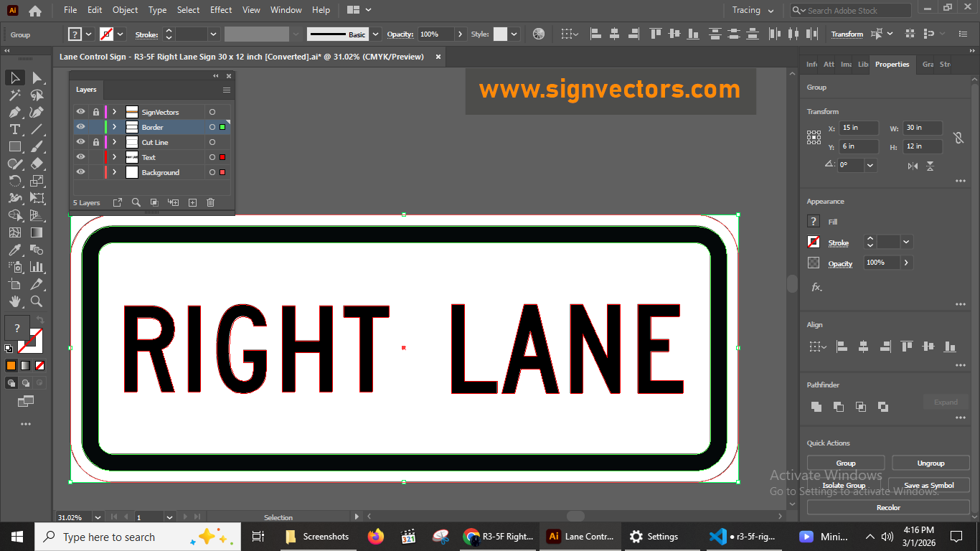Select the Blend tool
Viewport: 980px width, 551px height.
(37, 250)
